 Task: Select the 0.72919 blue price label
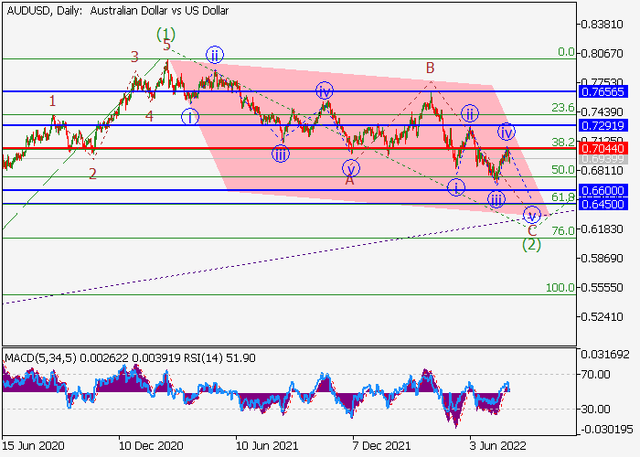pos(607,125)
